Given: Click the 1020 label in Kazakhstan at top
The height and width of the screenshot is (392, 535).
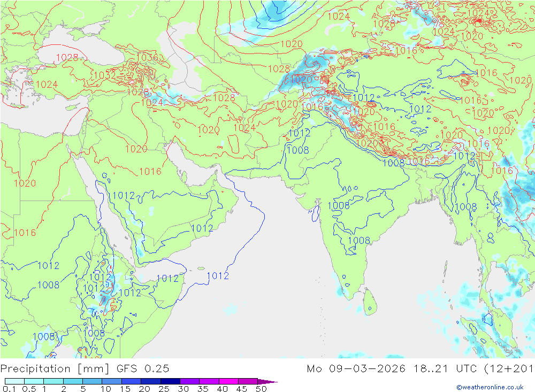Looking at the screenshot, I should [292, 44].
